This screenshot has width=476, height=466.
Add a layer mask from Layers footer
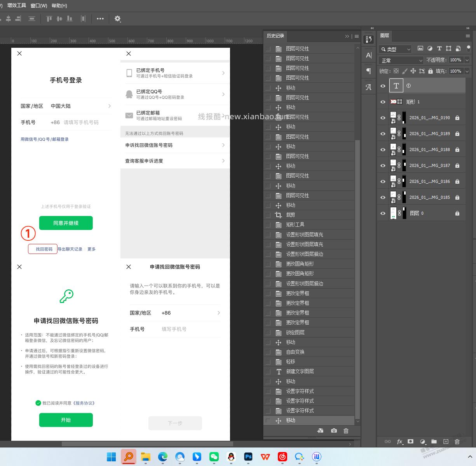tap(411, 442)
